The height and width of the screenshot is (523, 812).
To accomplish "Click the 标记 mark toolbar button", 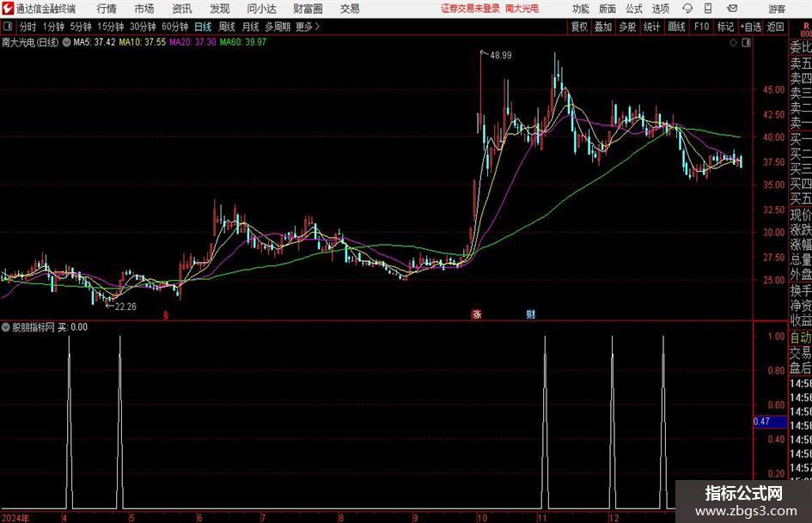I will click(725, 27).
